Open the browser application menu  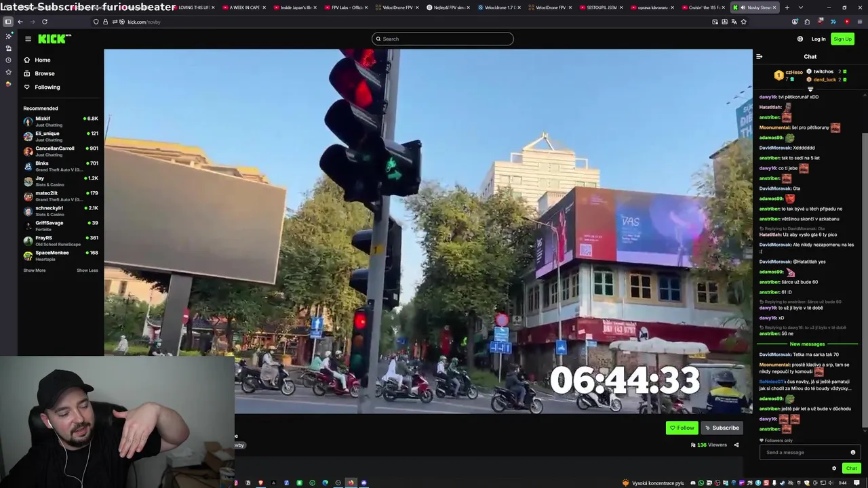(x=859, y=22)
